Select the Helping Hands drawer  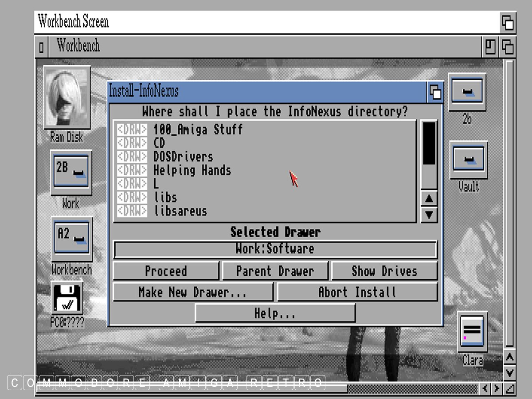pyautogui.click(x=192, y=171)
